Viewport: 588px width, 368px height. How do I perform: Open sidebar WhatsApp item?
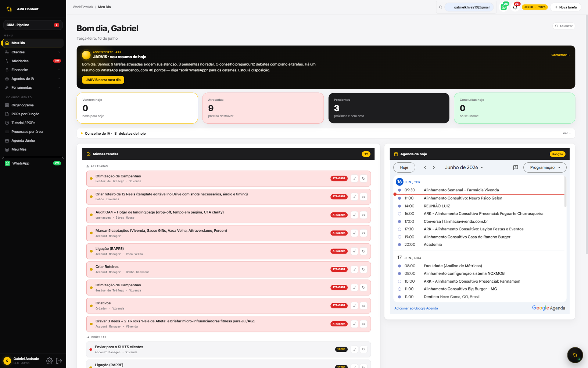33,163
